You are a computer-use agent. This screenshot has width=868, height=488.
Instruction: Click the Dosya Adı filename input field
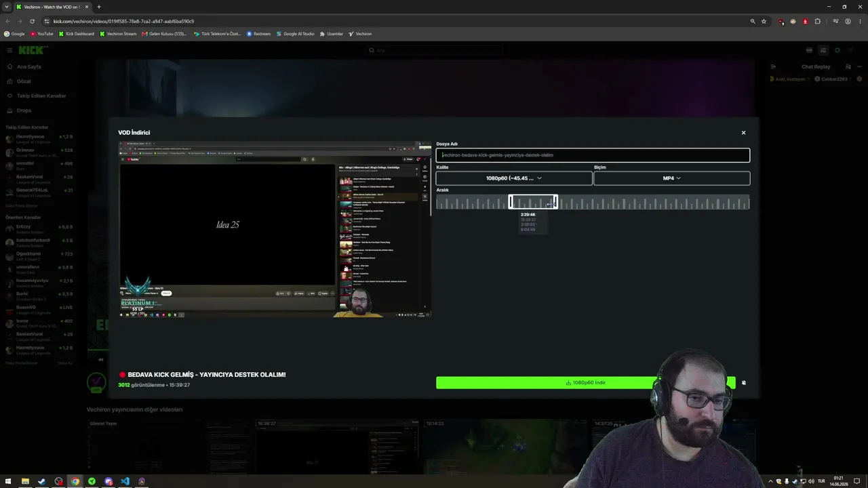593,155
